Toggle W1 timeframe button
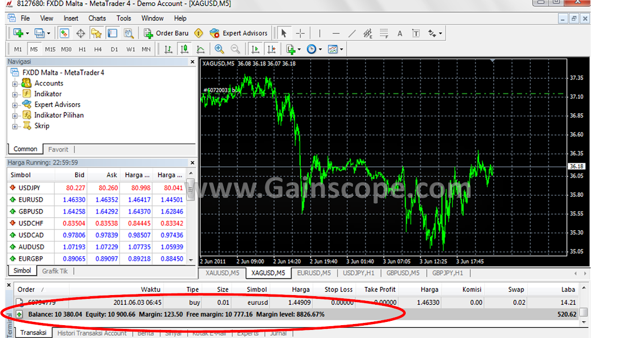Viewport: 644px width, 338px height. click(x=130, y=49)
